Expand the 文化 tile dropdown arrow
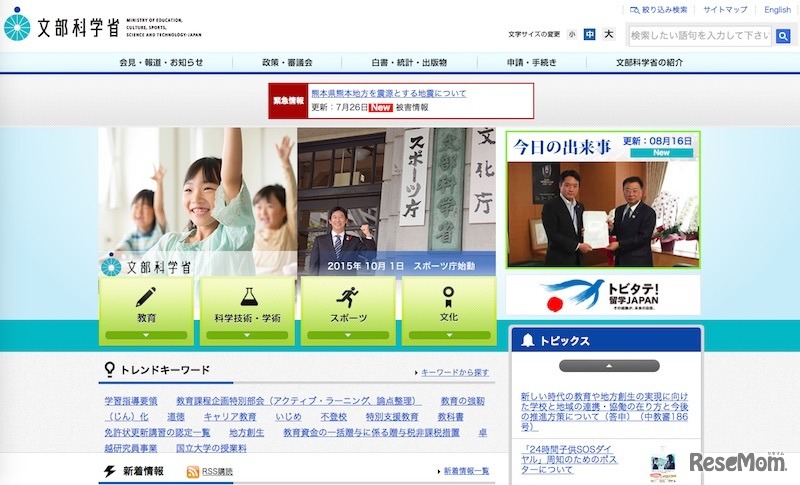 coord(449,335)
